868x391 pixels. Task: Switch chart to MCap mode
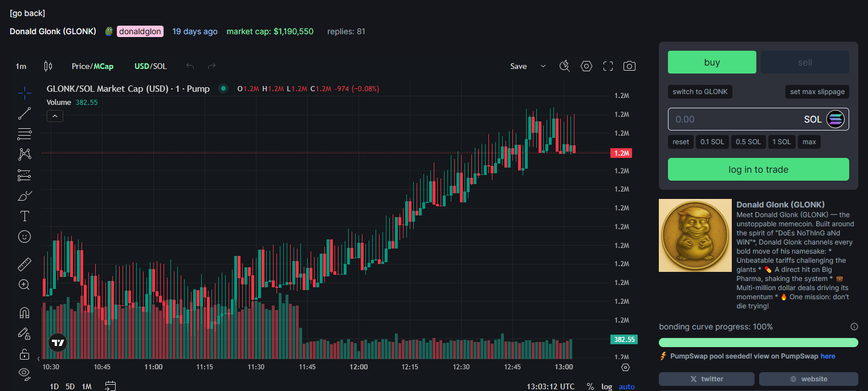(104, 66)
